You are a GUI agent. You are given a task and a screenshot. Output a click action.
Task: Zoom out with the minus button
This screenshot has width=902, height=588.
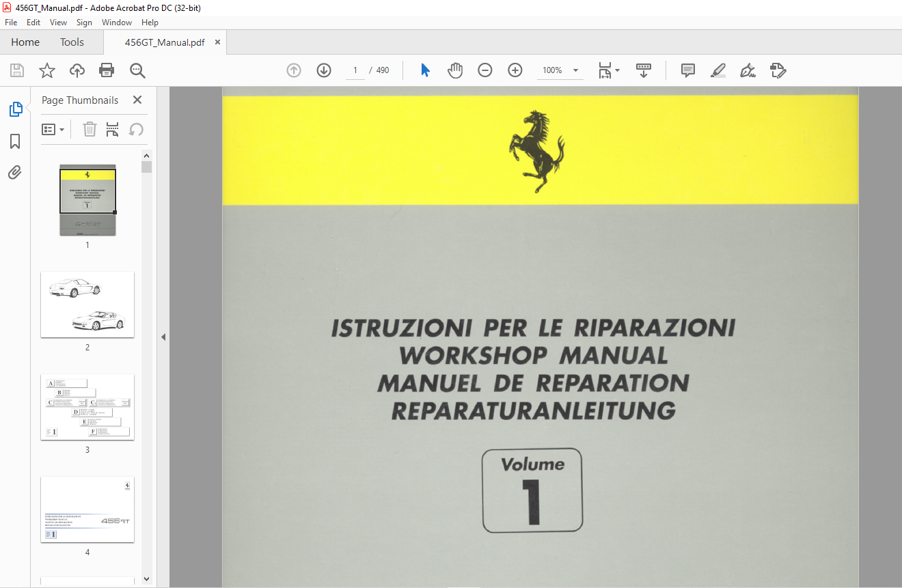tap(485, 70)
